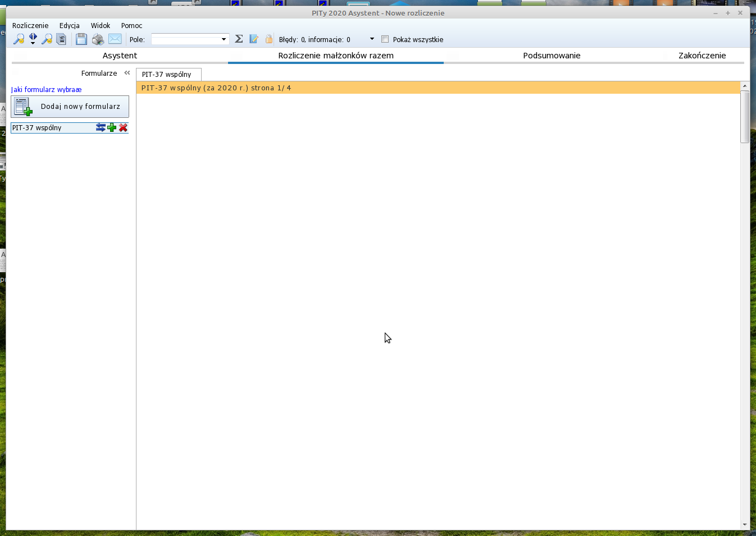Click blue swap arrows on PIT-37 wspólny
Viewport: 756px width, 536px height.
tap(101, 128)
